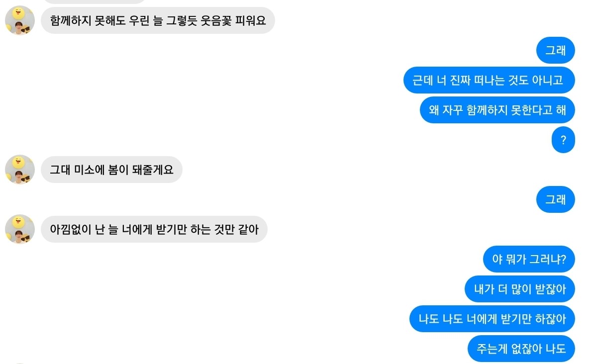
Task: Click the '그래' bubble below '그대 미소에' message
Action: click(555, 199)
